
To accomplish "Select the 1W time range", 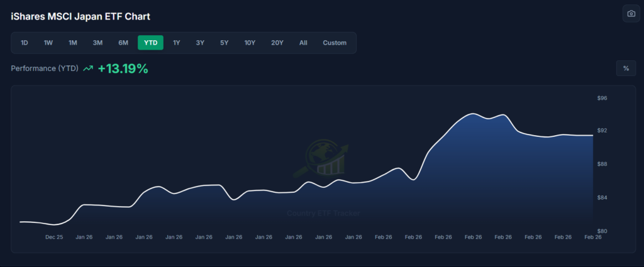I will (48, 43).
